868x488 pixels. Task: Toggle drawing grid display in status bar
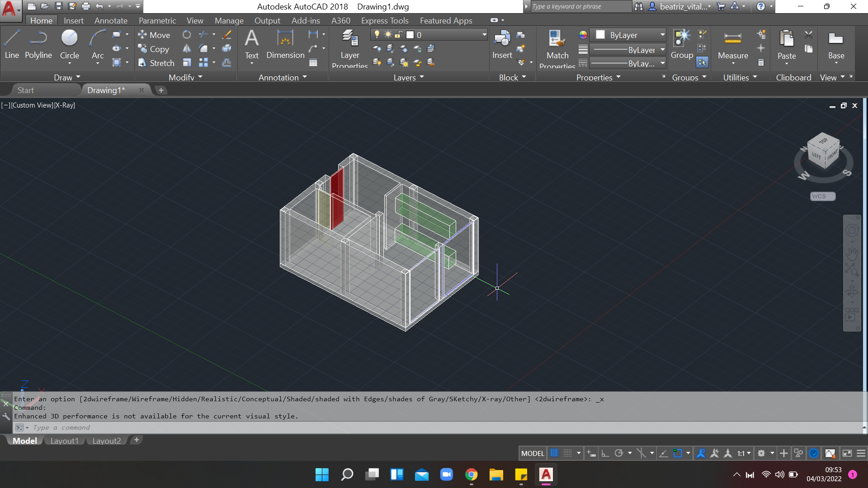click(x=554, y=453)
